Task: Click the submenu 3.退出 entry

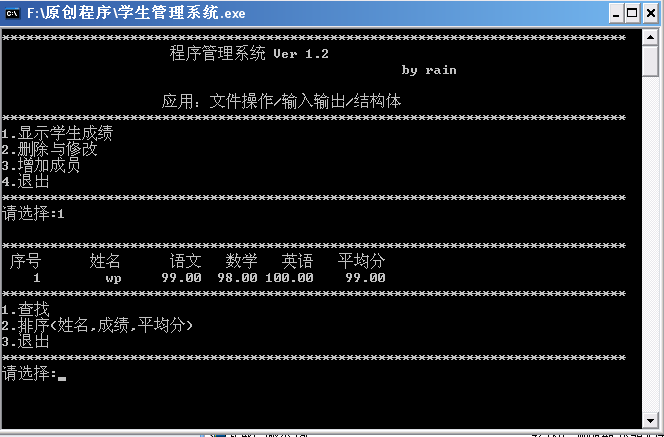Action: 25,341
